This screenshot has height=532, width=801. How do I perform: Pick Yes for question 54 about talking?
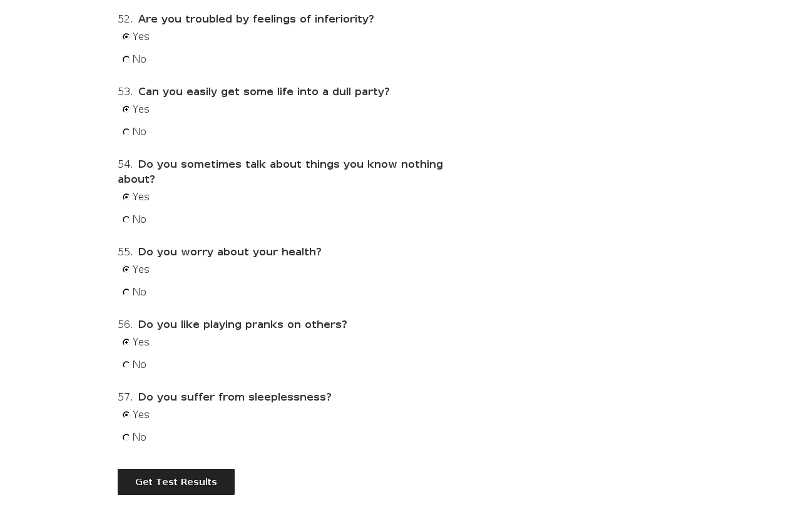tap(126, 197)
